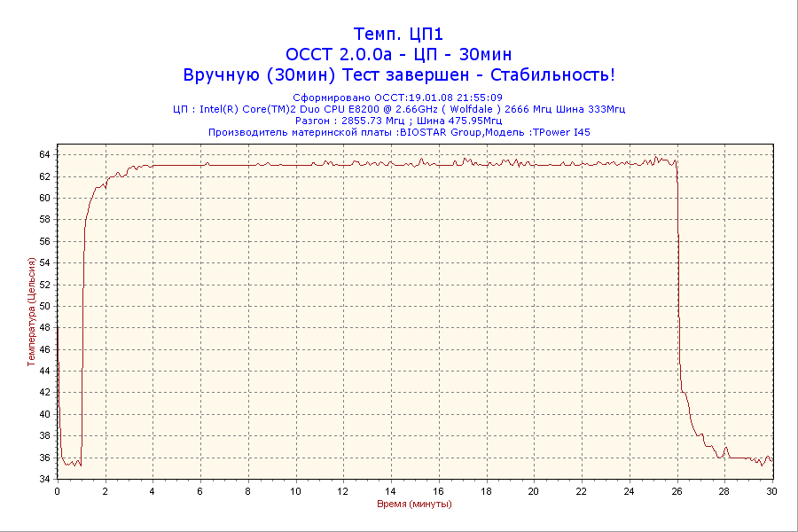Click the 34 tick on the temperature axis

43,479
